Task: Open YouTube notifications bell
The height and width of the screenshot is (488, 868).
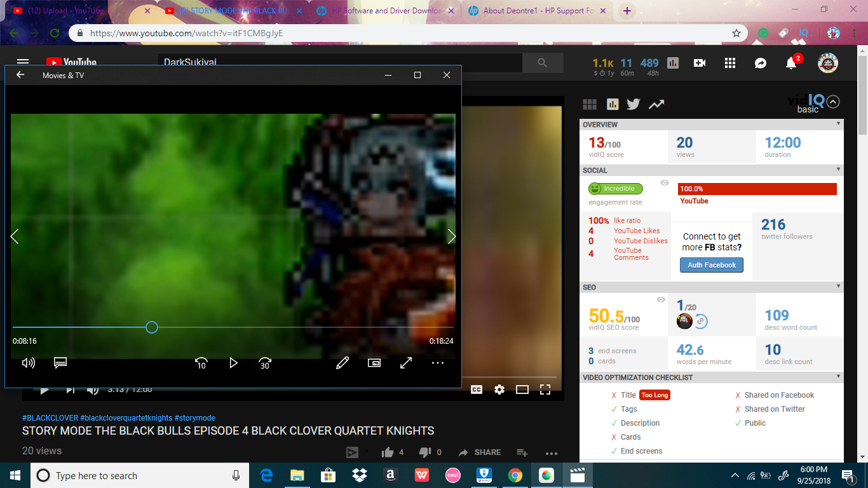Action: (791, 63)
